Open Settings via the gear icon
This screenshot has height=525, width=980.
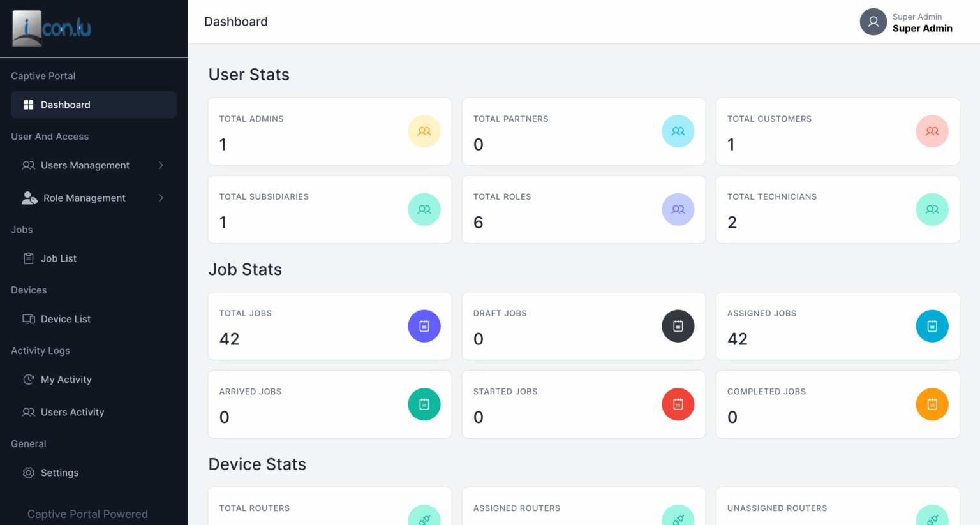tap(28, 473)
